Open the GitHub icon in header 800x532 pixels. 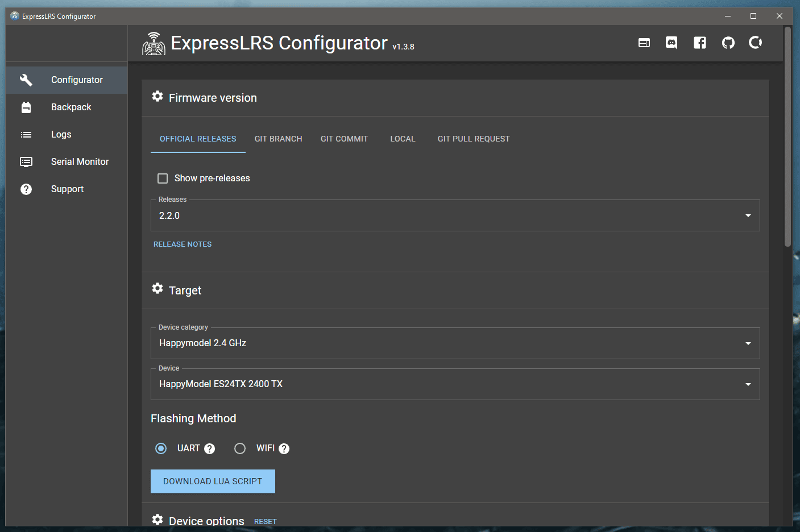pyautogui.click(x=728, y=43)
